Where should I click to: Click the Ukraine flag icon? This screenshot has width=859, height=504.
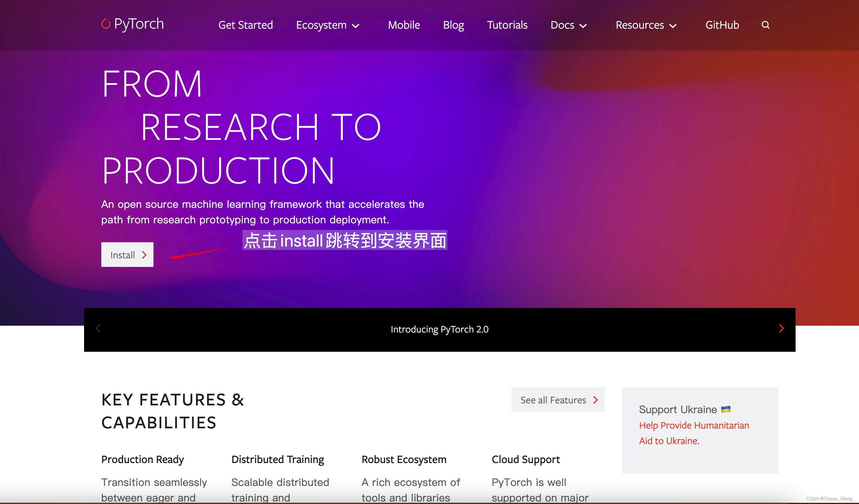[x=726, y=409]
